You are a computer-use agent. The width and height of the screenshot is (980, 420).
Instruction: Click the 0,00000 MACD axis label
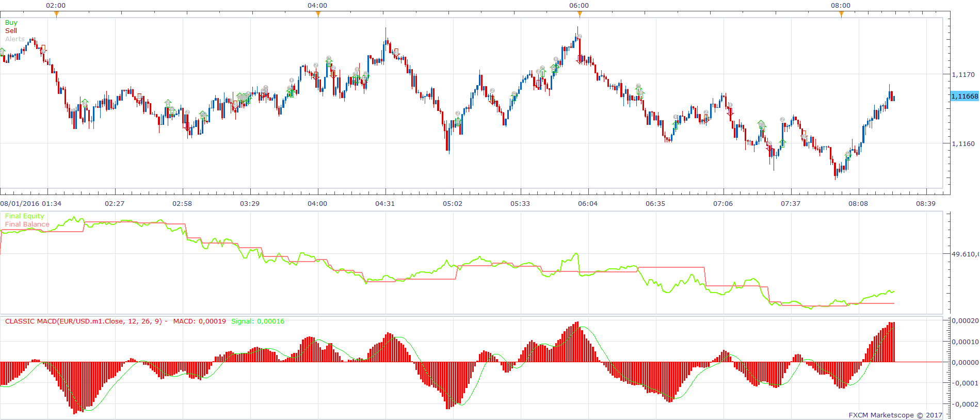click(965, 362)
